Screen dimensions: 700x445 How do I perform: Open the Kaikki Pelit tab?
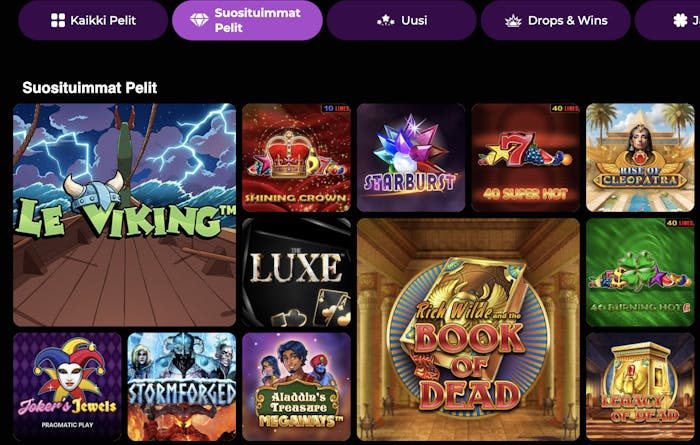coord(93,20)
